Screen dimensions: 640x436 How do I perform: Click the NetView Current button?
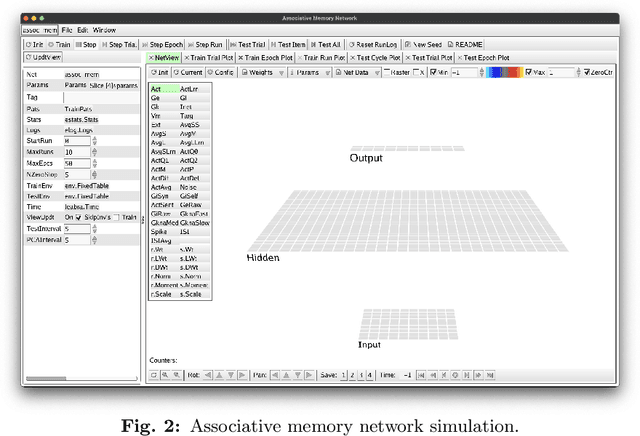coord(188,72)
